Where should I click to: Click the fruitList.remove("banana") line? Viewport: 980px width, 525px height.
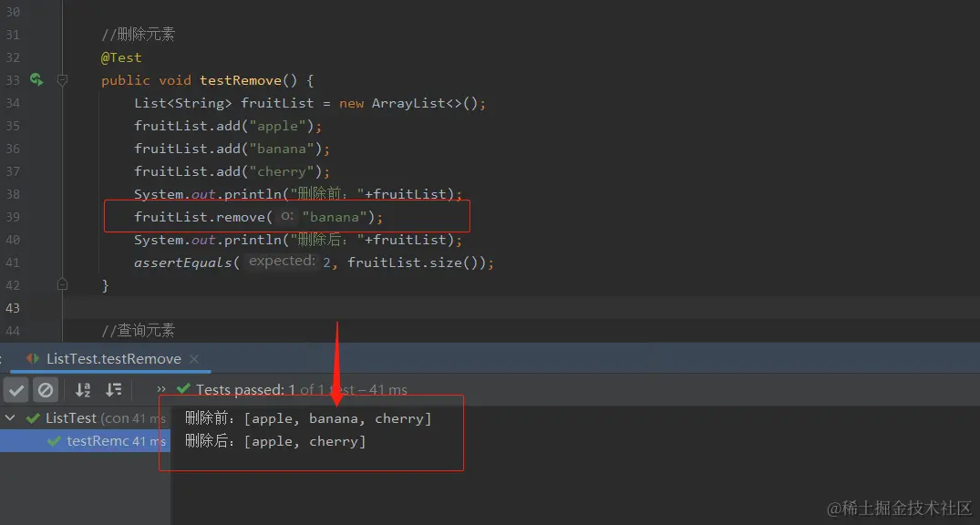(x=258, y=217)
